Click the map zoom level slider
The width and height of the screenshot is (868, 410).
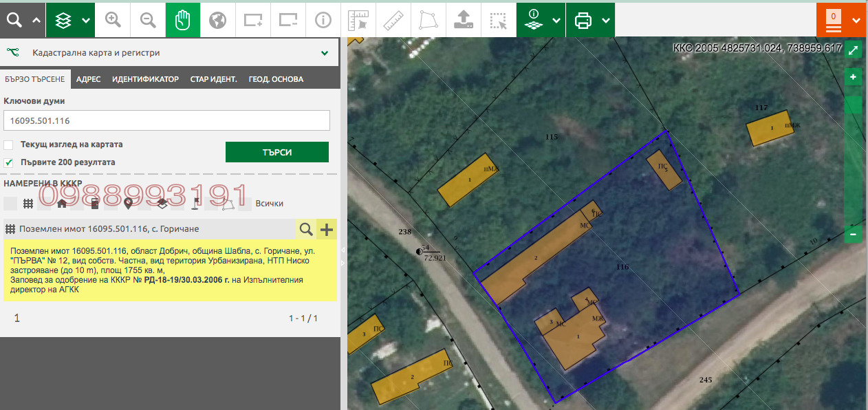(x=853, y=157)
